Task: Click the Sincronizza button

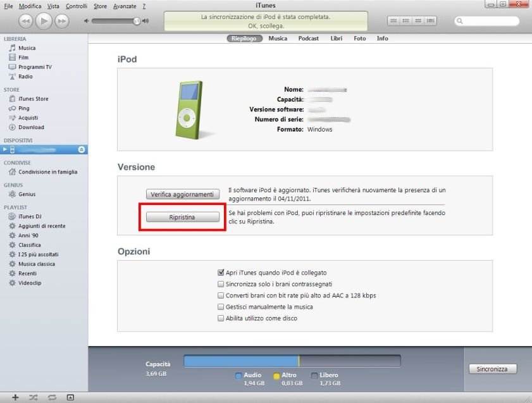Action: coord(493,369)
